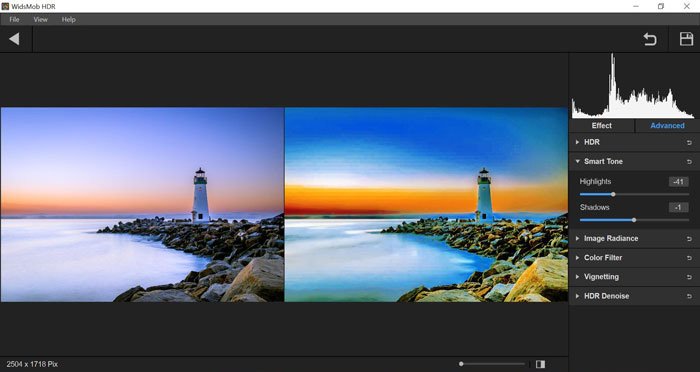
Task: Expand the Vignetting section
Action: point(577,277)
